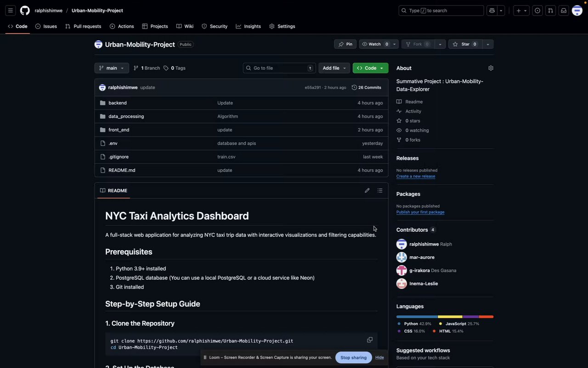Edit README with the pencil icon
This screenshot has height=368, width=588.
click(367, 190)
